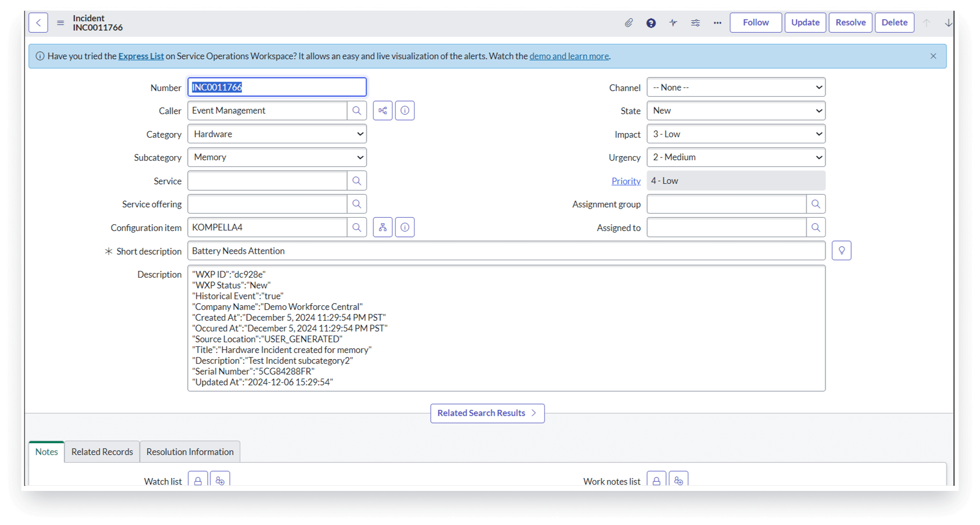
Task: Open the Urgency dropdown
Action: pos(736,157)
